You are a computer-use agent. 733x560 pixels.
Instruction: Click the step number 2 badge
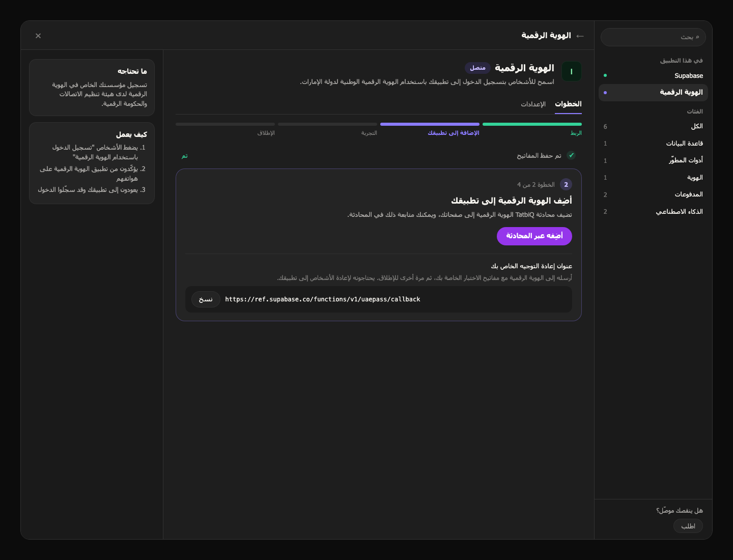point(566,184)
